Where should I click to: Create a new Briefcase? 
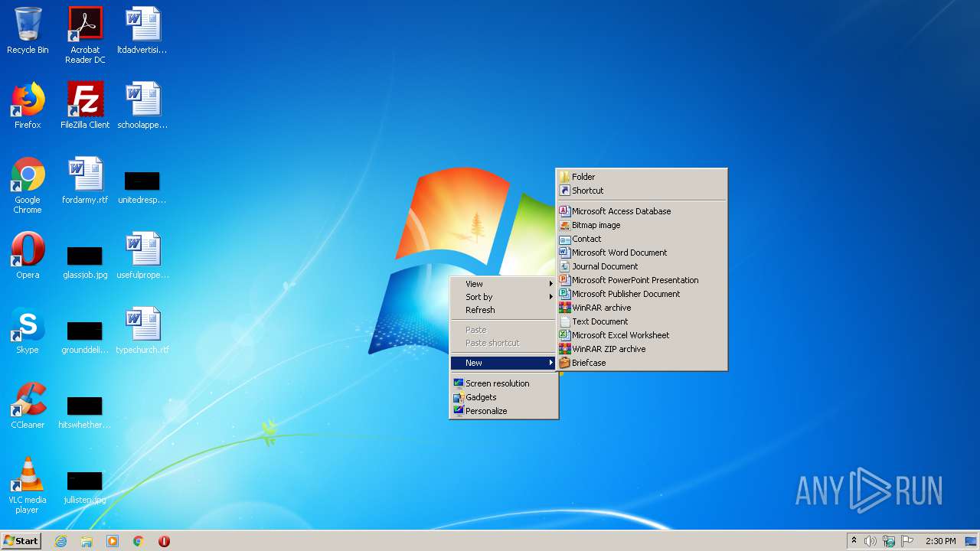point(642,363)
